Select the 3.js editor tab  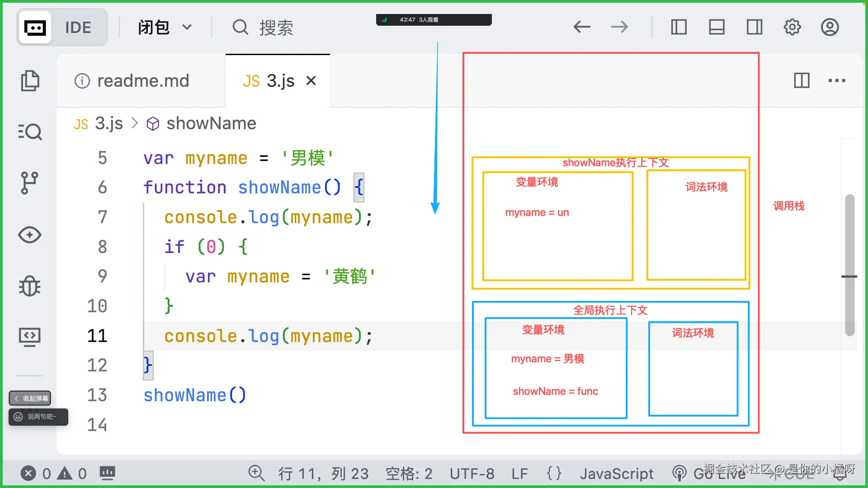point(271,80)
